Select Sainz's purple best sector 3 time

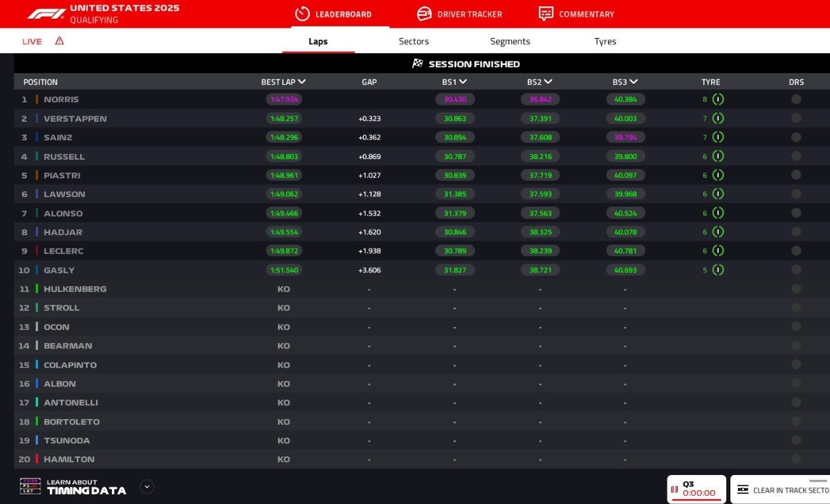[x=625, y=138]
